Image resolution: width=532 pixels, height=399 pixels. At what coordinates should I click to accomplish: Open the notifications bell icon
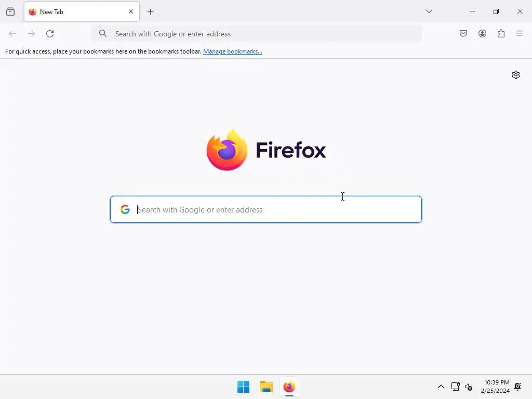[x=518, y=387]
